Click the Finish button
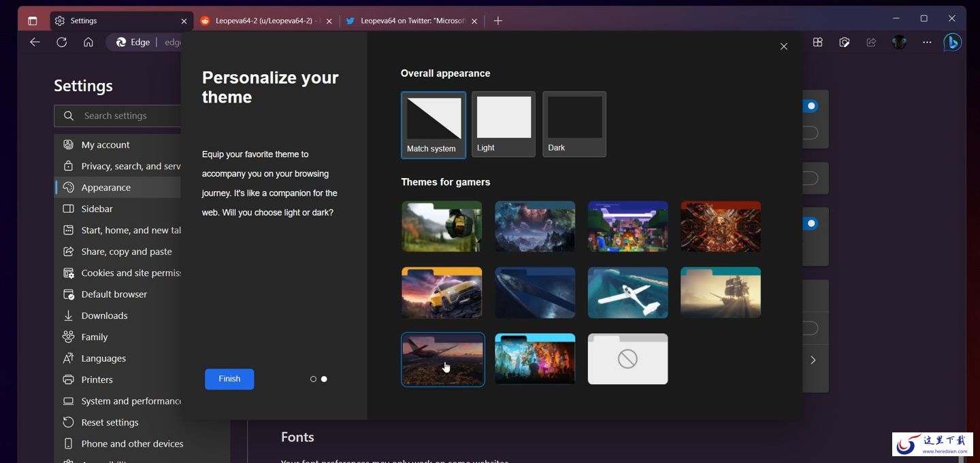The height and width of the screenshot is (463, 980). click(229, 379)
